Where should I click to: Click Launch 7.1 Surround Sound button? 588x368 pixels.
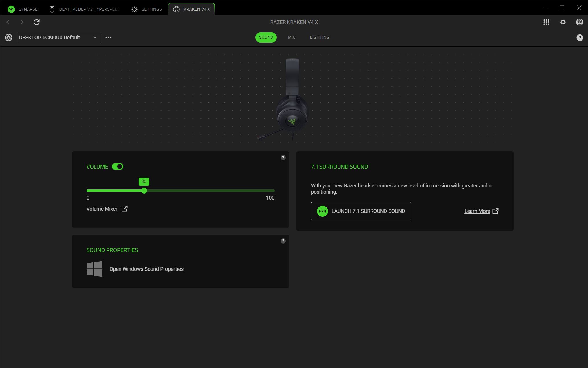[x=361, y=211]
